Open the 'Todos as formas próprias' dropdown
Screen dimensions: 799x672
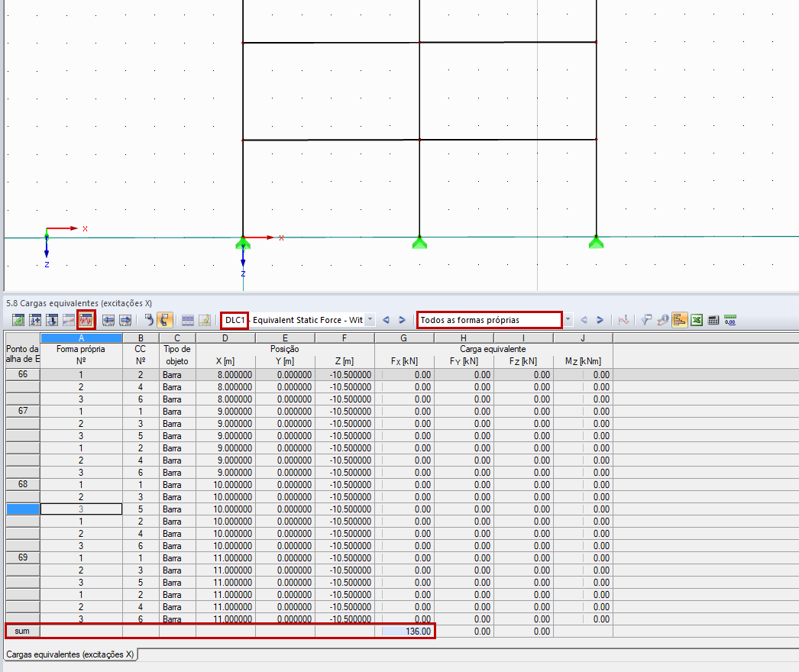[x=489, y=320]
